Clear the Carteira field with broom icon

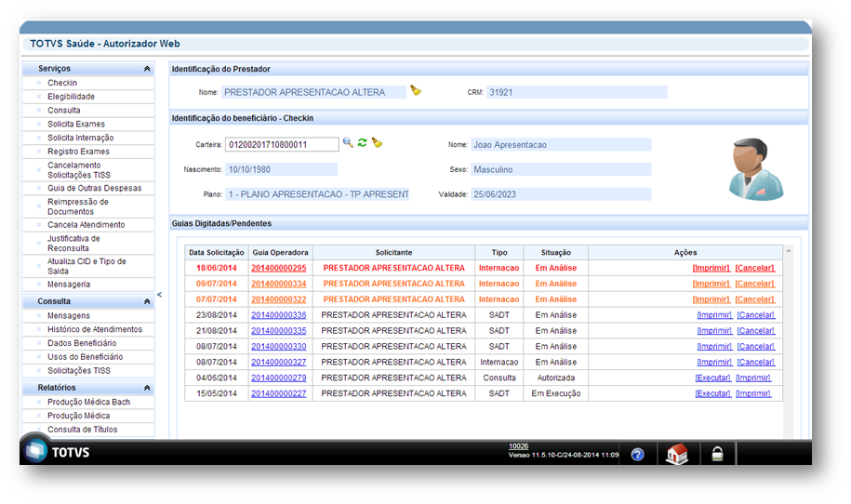point(377,142)
